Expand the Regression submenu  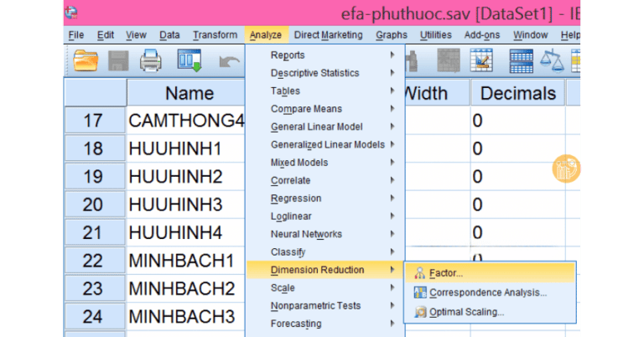click(x=295, y=199)
